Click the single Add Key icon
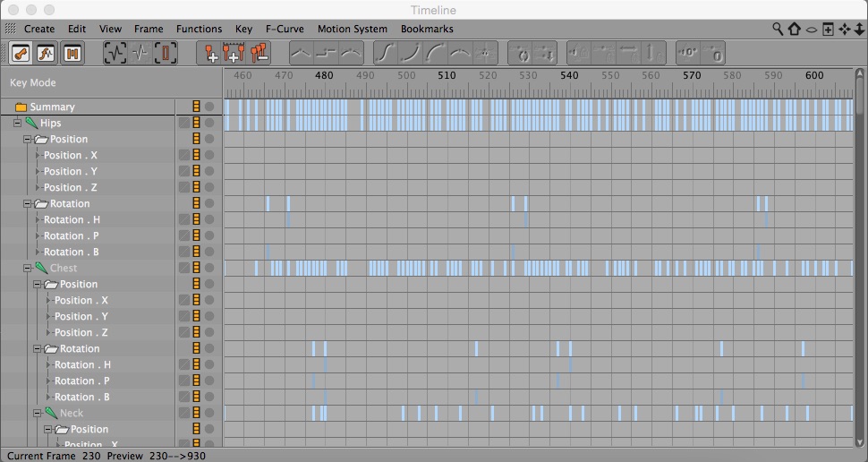Viewport: 868px width, 462px height. [211, 53]
